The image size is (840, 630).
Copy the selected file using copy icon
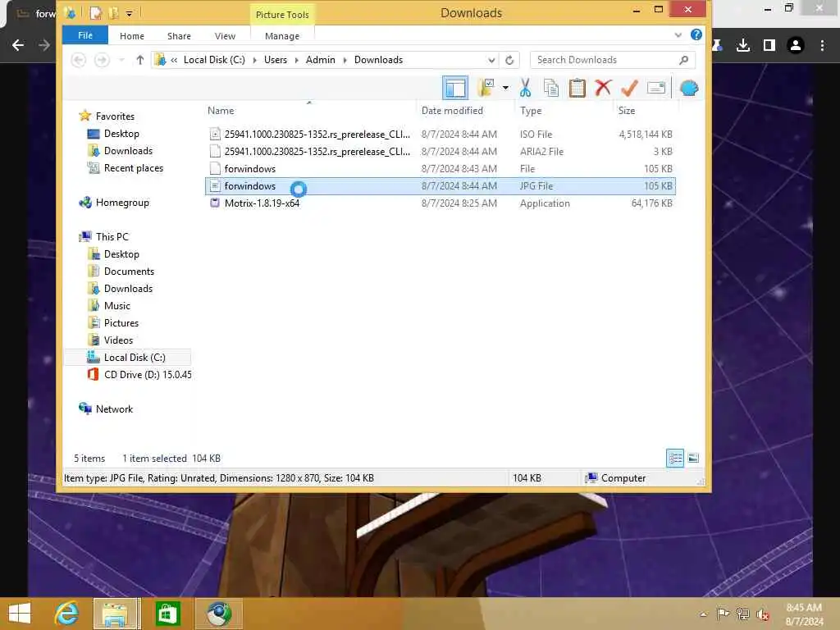tap(551, 88)
